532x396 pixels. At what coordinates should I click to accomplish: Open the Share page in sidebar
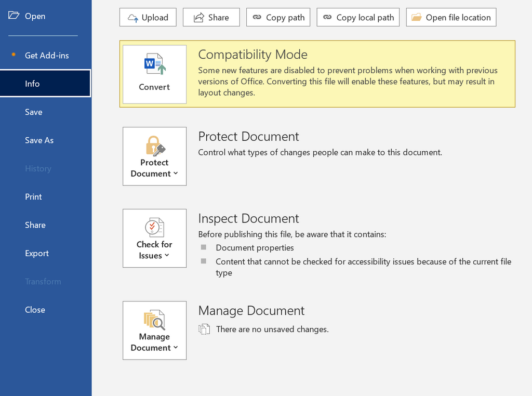point(46,225)
